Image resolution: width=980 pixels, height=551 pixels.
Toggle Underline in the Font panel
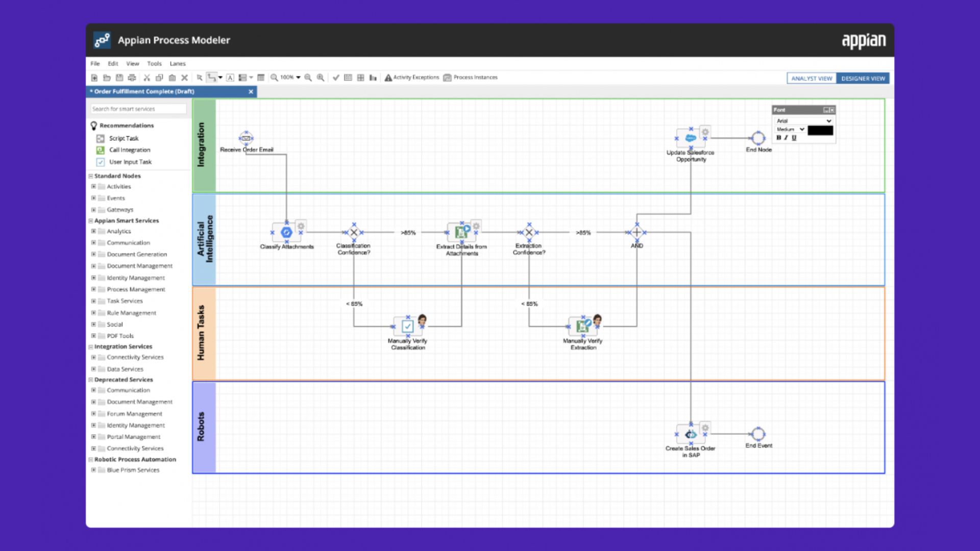(794, 138)
